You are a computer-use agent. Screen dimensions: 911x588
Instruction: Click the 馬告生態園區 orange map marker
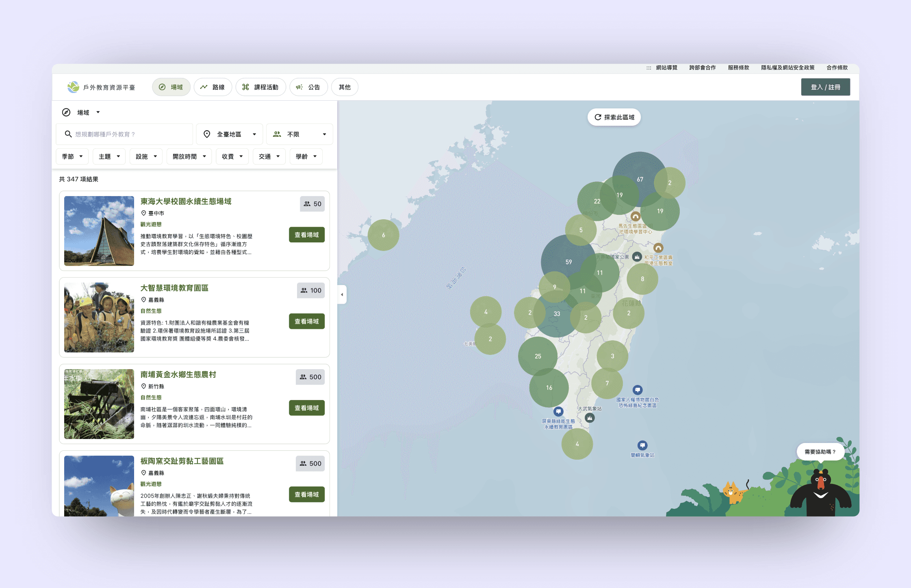point(635,216)
